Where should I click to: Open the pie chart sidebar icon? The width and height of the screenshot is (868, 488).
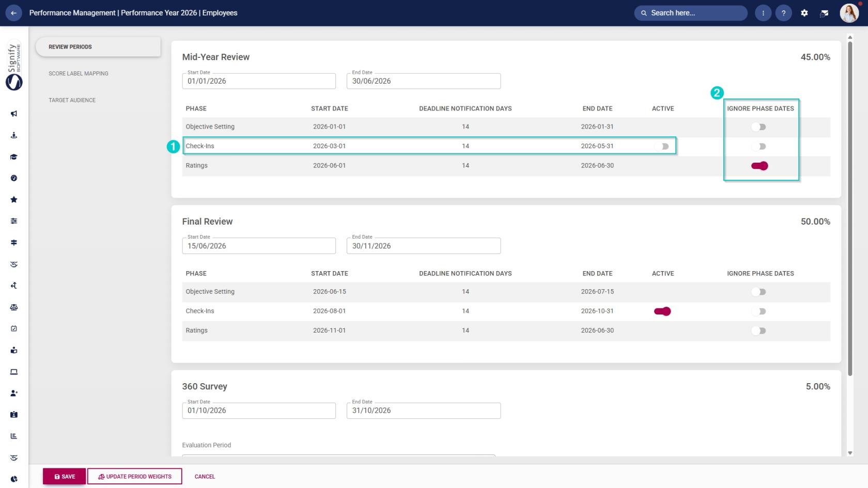click(14, 479)
